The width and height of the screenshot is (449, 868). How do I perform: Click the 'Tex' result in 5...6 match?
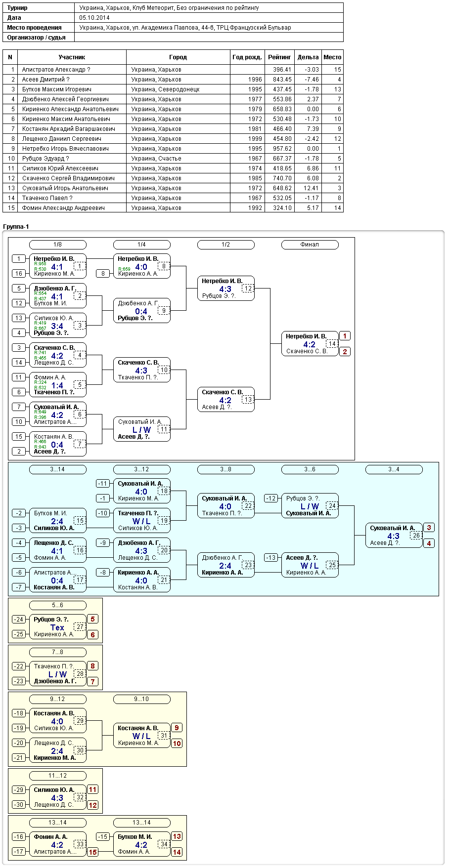[x=57, y=627]
